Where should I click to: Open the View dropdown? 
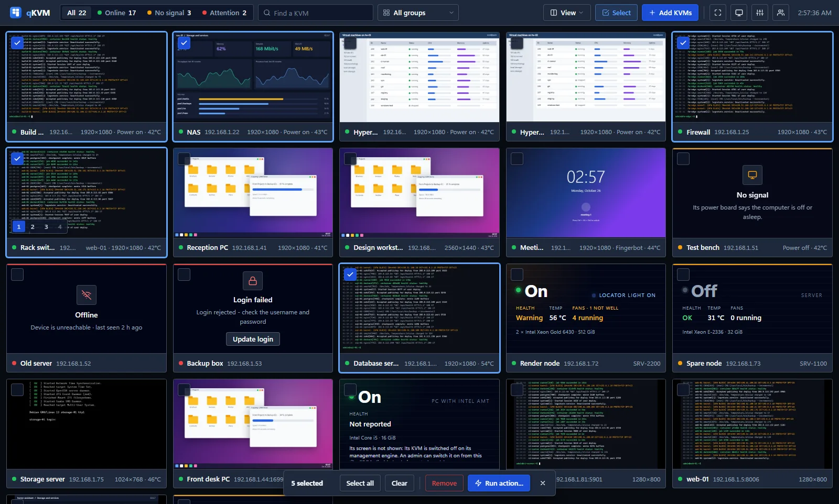click(567, 13)
